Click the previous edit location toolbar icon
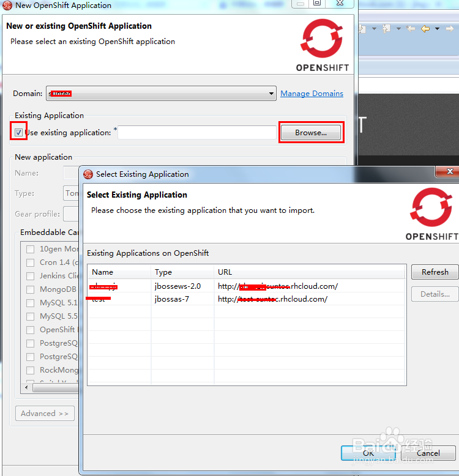 (411, 29)
